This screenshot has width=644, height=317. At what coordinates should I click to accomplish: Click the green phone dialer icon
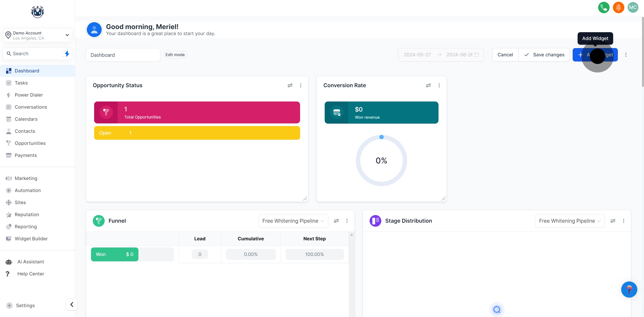604,7
